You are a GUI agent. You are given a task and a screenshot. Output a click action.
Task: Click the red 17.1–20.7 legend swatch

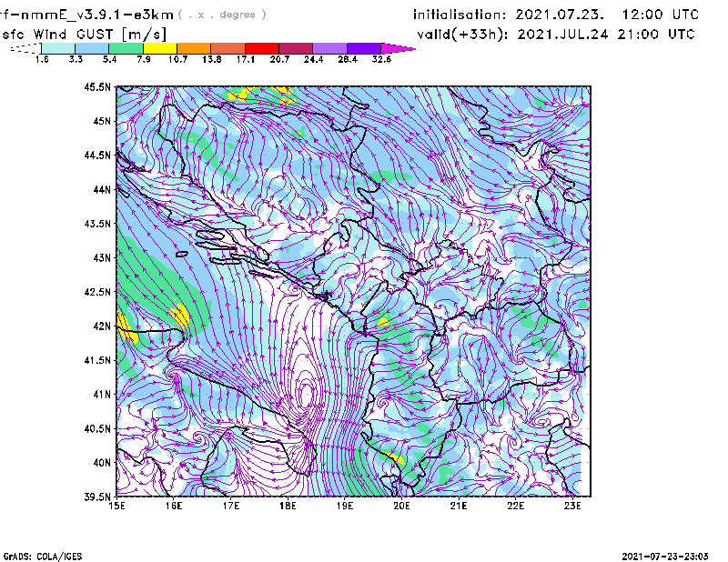[262, 48]
